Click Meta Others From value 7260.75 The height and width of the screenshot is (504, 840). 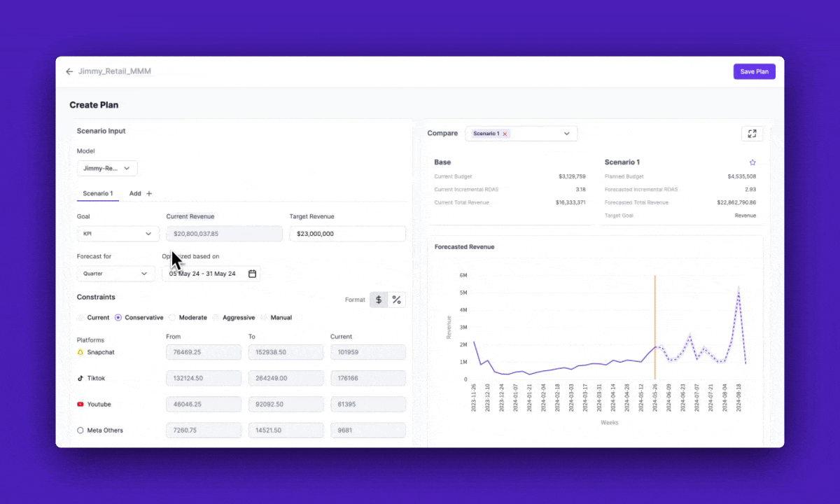coord(204,430)
